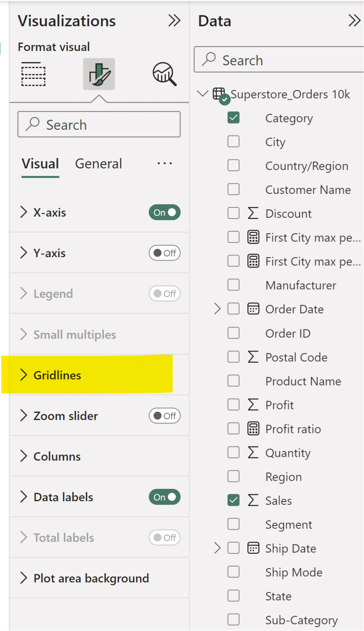Collapse the Visualizations pane
364x631 pixels.
(174, 20)
